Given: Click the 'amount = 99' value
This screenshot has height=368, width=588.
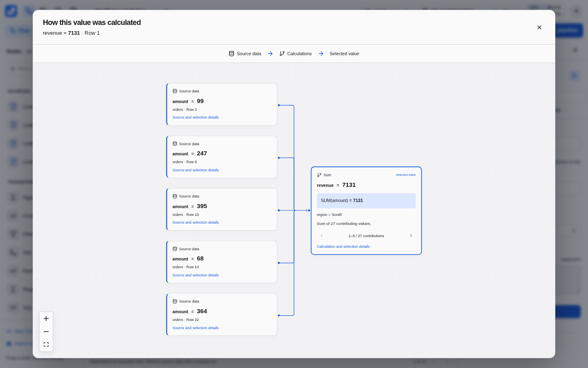Looking at the screenshot, I should [188, 101].
